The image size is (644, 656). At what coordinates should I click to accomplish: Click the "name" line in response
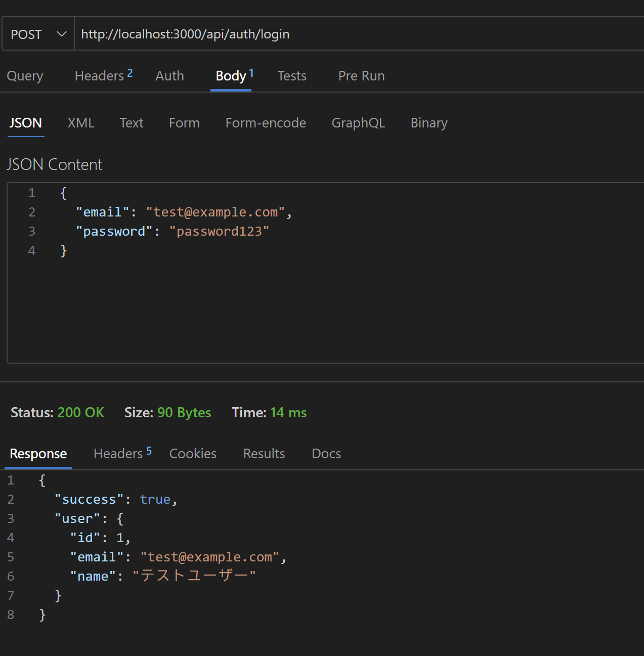pyautogui.click(x=163, y=576)
